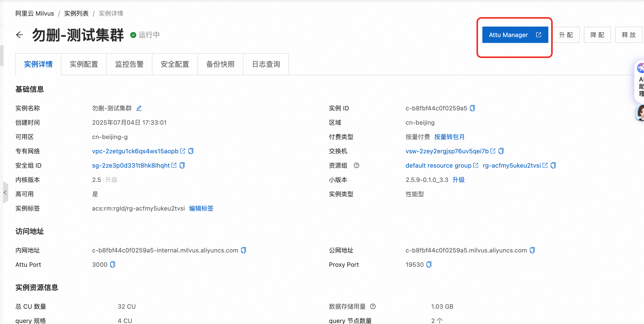This screenshot has height=324, width=644.
Task: Click the back arrow beside instance title
Action: (19, 35)
